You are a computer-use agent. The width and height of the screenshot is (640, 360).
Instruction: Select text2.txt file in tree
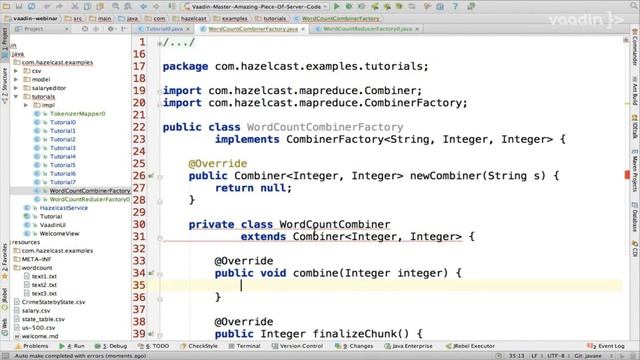44,285
